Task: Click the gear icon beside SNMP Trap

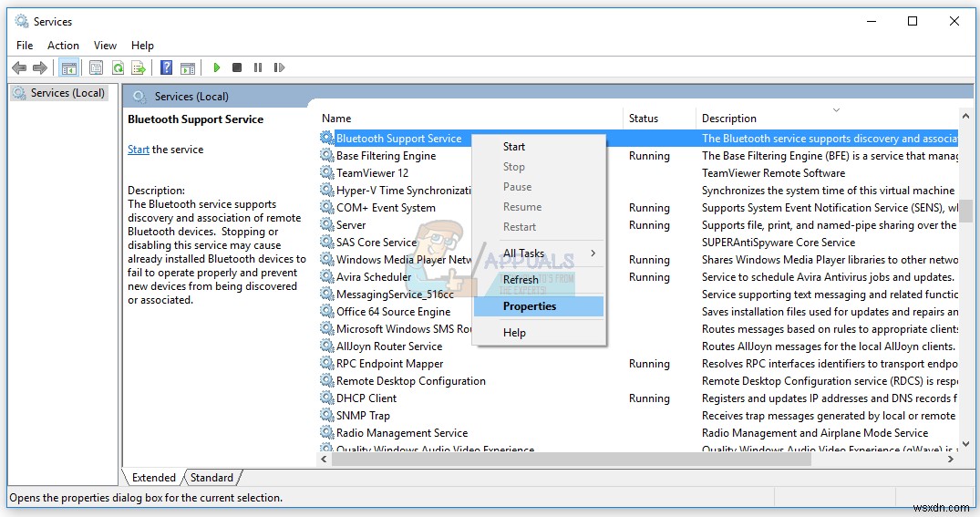Action: click(x=327, y=415)
